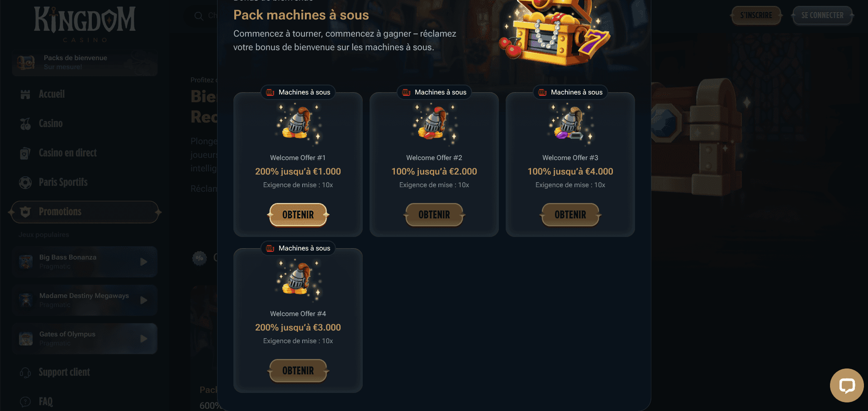The image size is (868, 411).
Task: Click SE CONNECTER to log in
Action: (822, 15)
